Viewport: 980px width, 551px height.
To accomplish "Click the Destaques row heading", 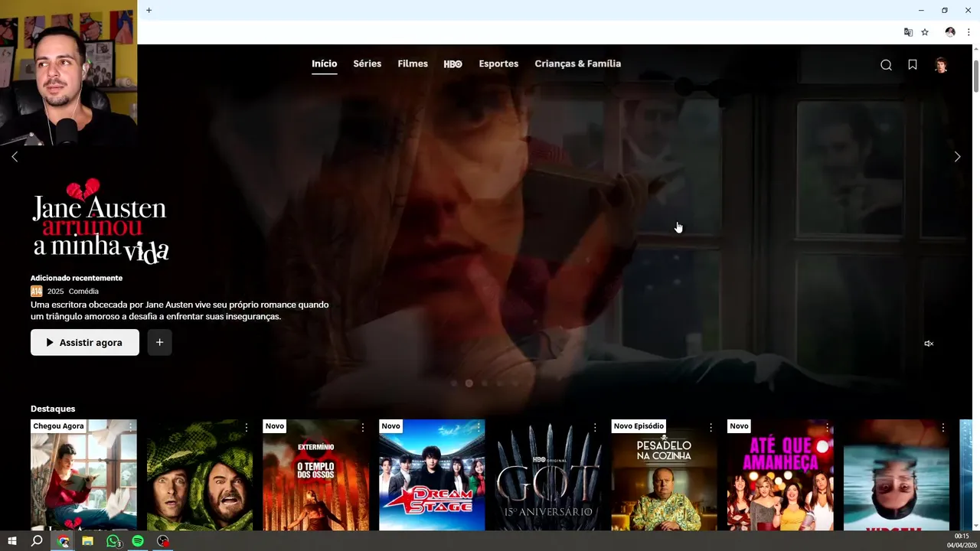I will pyautogui.click(x=53, y=409).
